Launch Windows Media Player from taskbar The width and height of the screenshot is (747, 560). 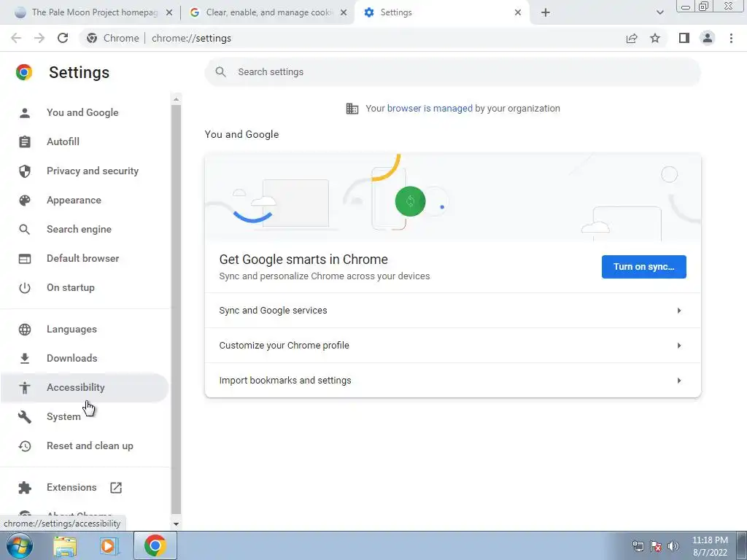(x=108, y=546)
